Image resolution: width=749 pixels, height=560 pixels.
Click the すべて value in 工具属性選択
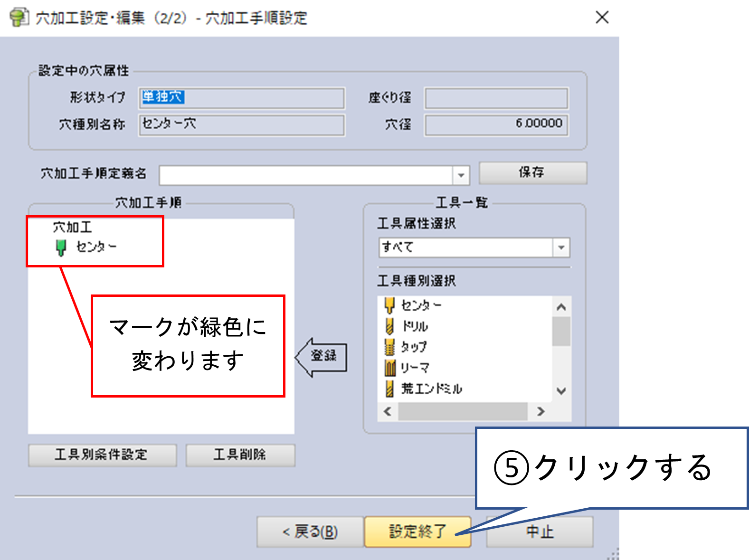pyautogui.click(x=398, y=247)
